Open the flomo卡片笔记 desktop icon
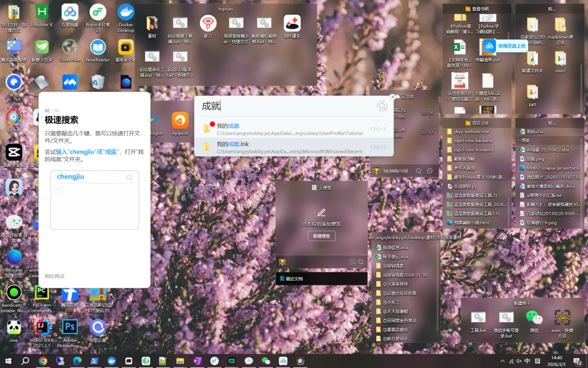 pyautogui.click(x=98, y=18)
